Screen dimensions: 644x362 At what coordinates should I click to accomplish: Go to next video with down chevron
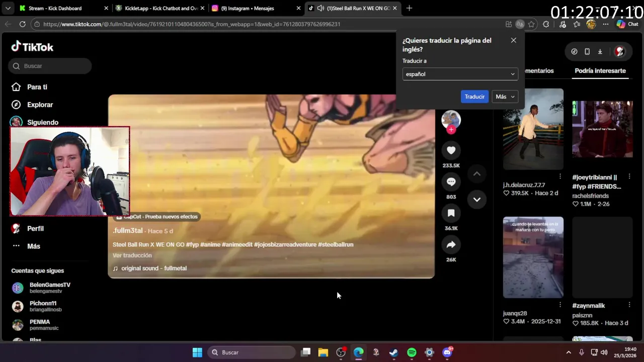(x=477, y=200)
